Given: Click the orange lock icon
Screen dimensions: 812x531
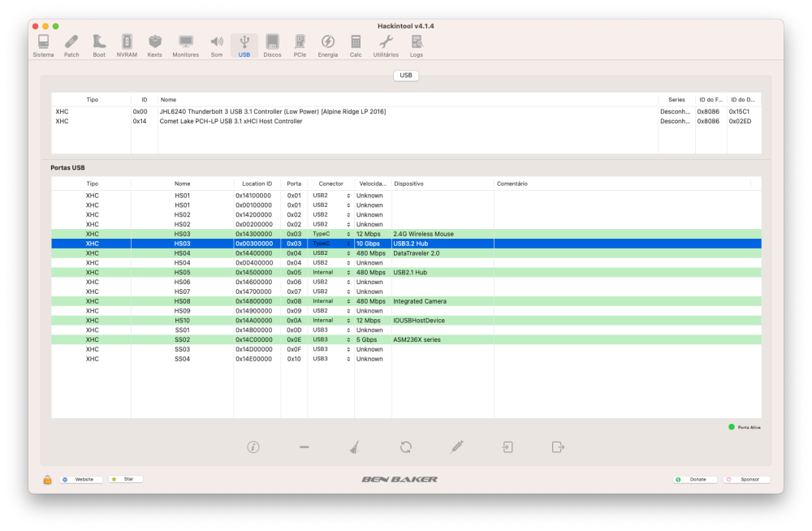Looking at the screenshot, I should pyautogui.click(x=47, y=479).
